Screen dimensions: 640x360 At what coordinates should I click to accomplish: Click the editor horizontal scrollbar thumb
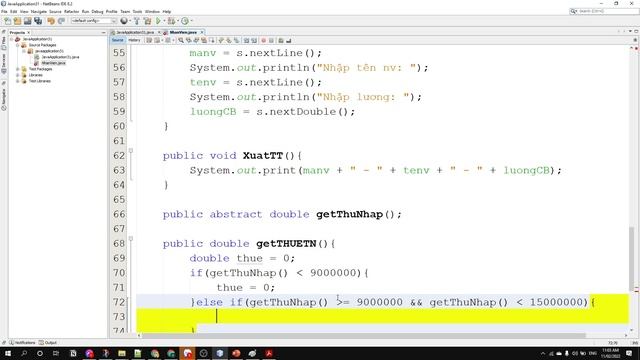pyautogui.click(x=363, y=336)
